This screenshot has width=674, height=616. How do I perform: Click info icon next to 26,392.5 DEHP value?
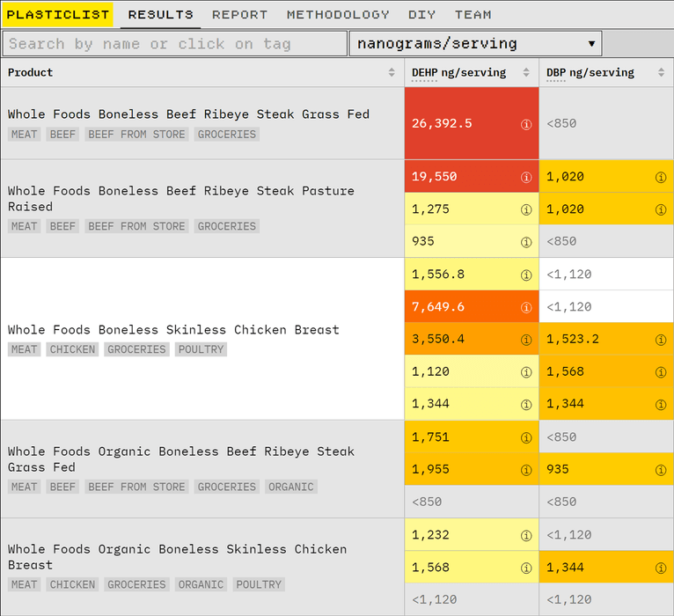point(526,124)
